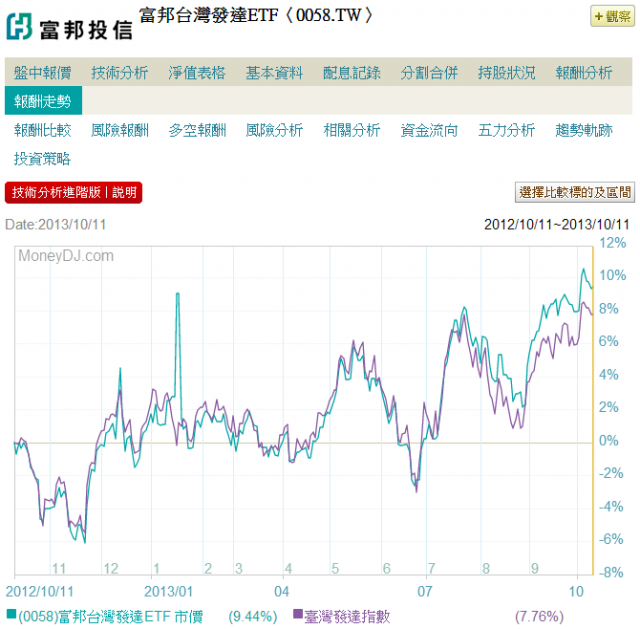The height and width of the screenshot is (629, 640).
Task: Click the teal 0058 ETF legend swatch
Action: pyautogui.click(x=11, y=613)
